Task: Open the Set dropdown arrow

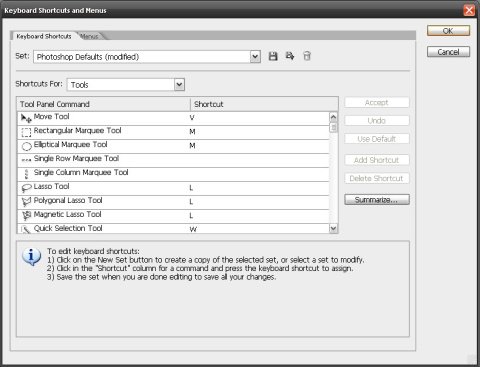Action: (x=255, y=57)
